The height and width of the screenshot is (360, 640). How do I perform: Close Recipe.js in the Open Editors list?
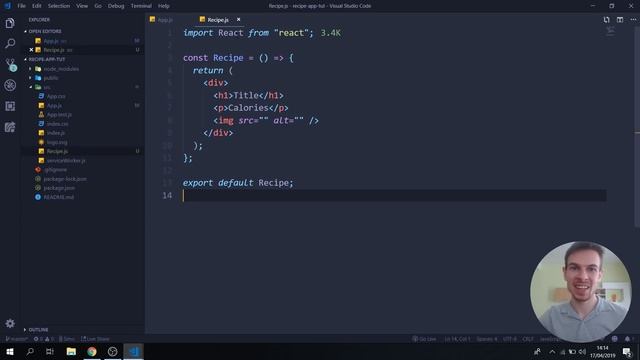[x=31, y=50]
